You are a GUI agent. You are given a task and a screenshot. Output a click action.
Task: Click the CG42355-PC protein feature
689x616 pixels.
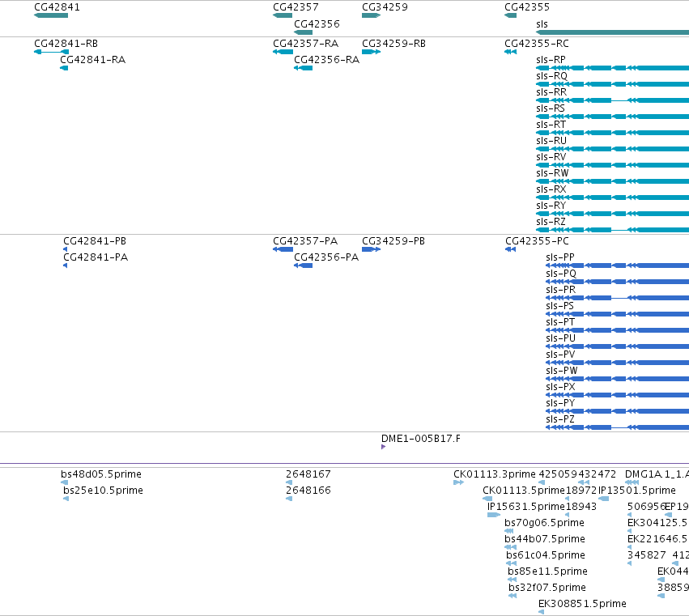pyautogui.click(x=511, y=249)
